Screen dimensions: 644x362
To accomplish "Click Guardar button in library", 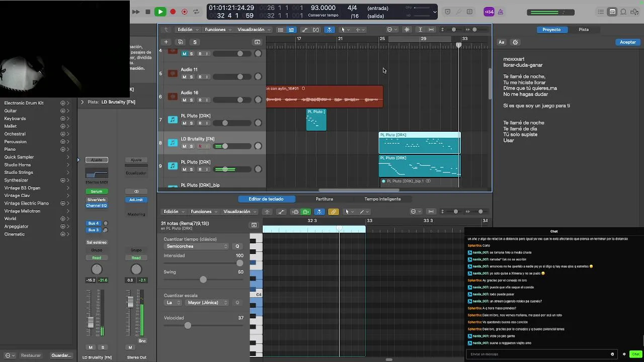I will pos(61,355).
